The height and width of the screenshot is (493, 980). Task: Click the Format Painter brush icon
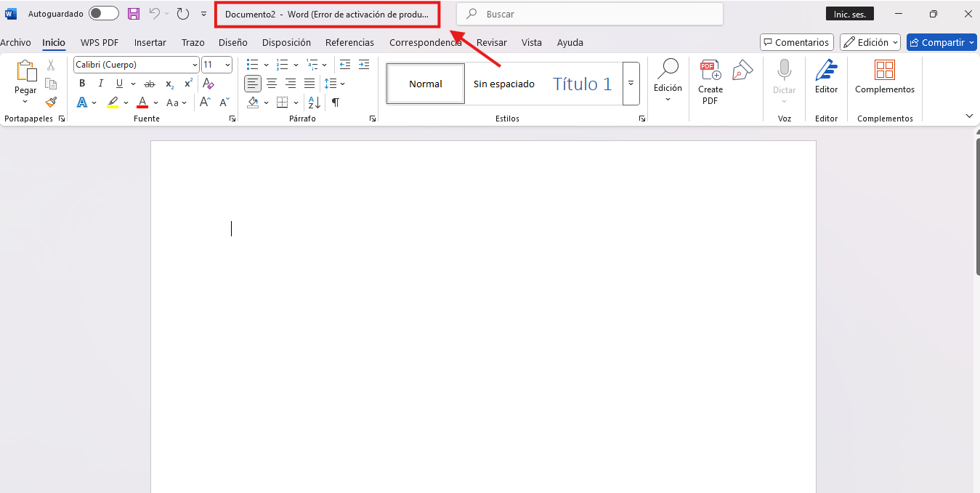coord(51,103)
